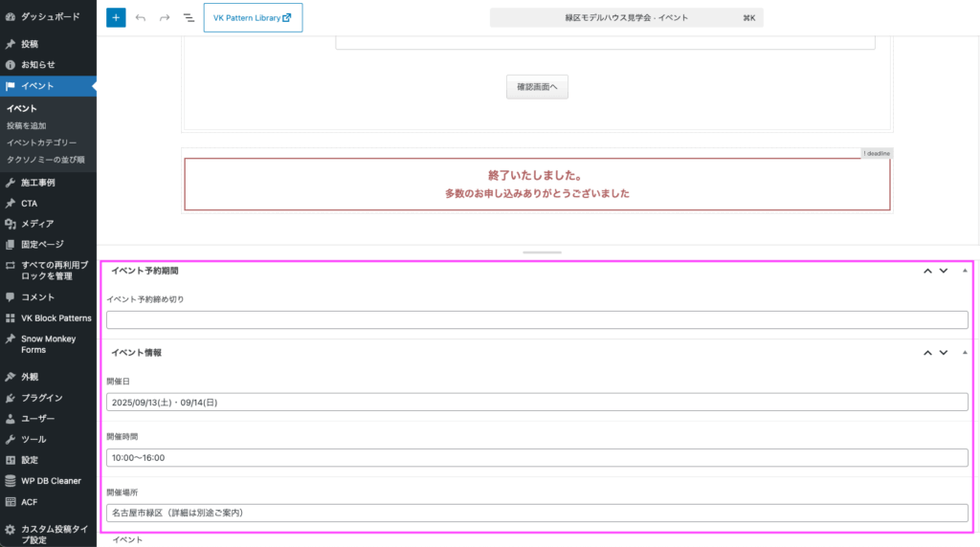Redo the last undone edit

[165, 18]
